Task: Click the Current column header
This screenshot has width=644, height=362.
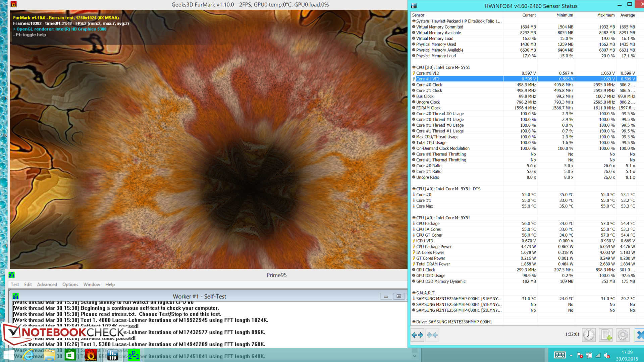Action: (x=529, y=15)
